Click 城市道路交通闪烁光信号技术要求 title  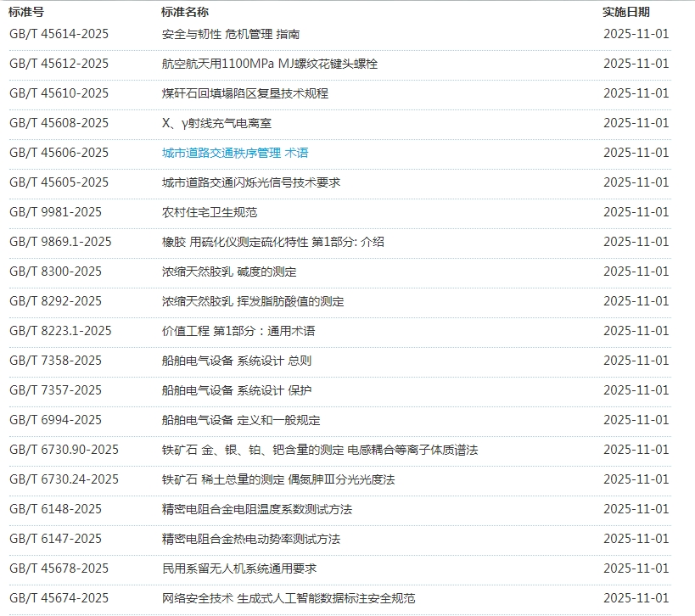[250, 182]
